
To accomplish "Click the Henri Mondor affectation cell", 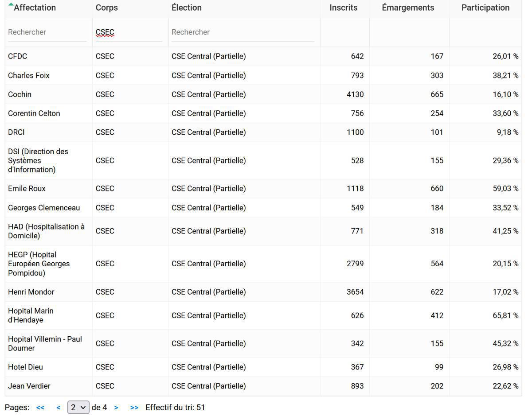I will coord(31,292).
